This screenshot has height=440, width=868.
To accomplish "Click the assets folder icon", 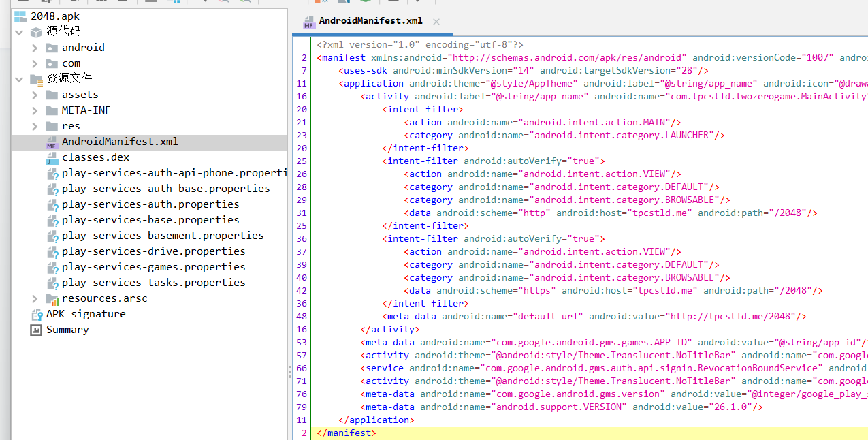I will coord(52,95).
